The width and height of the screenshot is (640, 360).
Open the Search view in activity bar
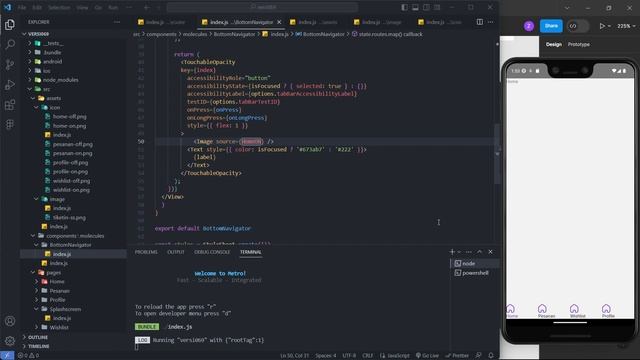pos(10,44)
